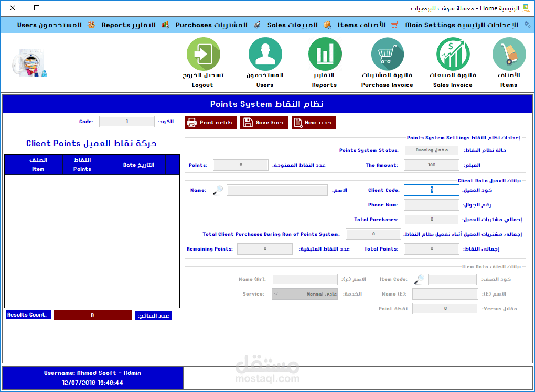Maximize the application window
Image resolution: width=535 pixels, height=392 pixels.
pos(37,8)
